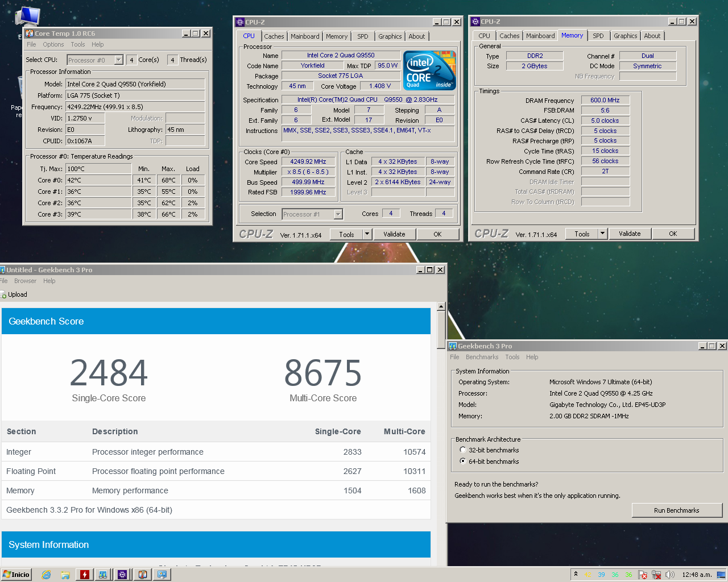This screenshot has width=728, height=582.
Task: Expand Tools arrow in CPU-Z Memory-tab window
Action: [x=602, y=234]
